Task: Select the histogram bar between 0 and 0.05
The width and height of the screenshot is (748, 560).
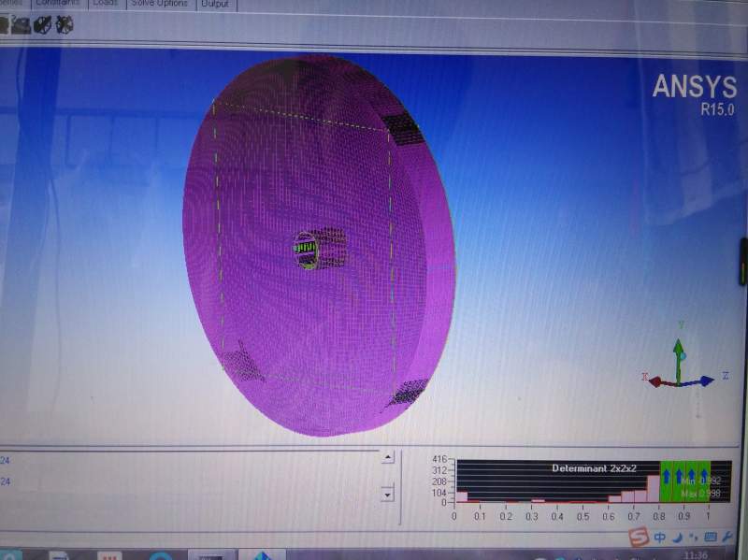Action: [x=461, y=496]
